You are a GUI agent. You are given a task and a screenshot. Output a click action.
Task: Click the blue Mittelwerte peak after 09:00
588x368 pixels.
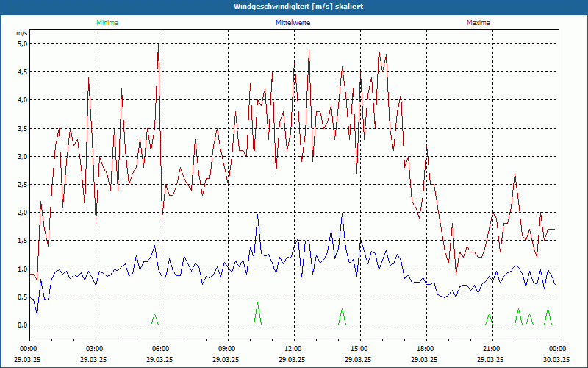coord(258,215)
